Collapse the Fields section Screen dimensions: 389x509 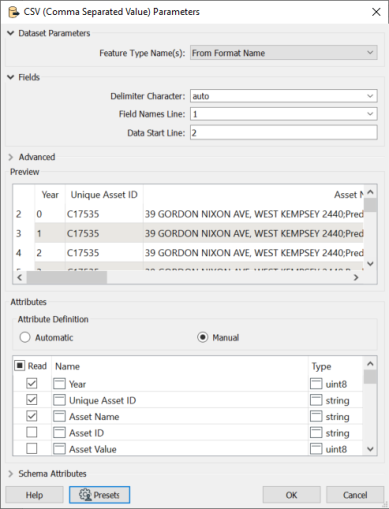11,77
